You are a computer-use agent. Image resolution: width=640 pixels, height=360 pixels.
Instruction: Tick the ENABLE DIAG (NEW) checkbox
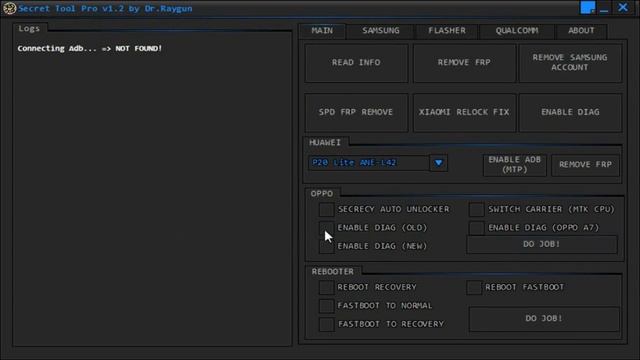click(326, 246)
